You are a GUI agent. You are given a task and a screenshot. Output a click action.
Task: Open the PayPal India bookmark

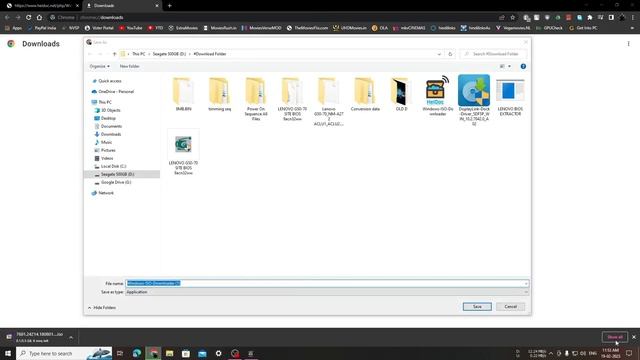click(x=42, y=28)
